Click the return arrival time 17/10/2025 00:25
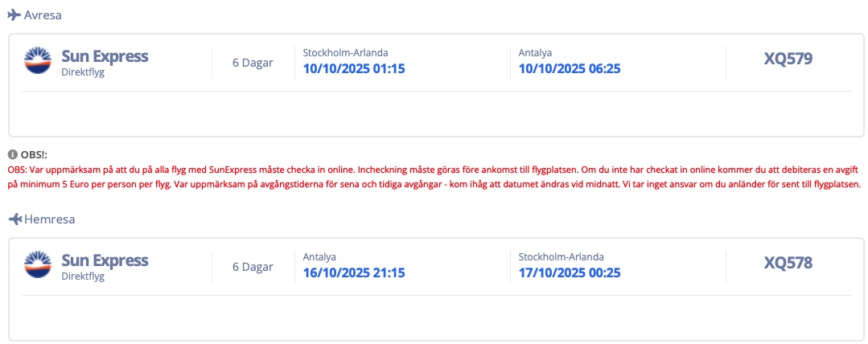 click(x=570, y=273)
